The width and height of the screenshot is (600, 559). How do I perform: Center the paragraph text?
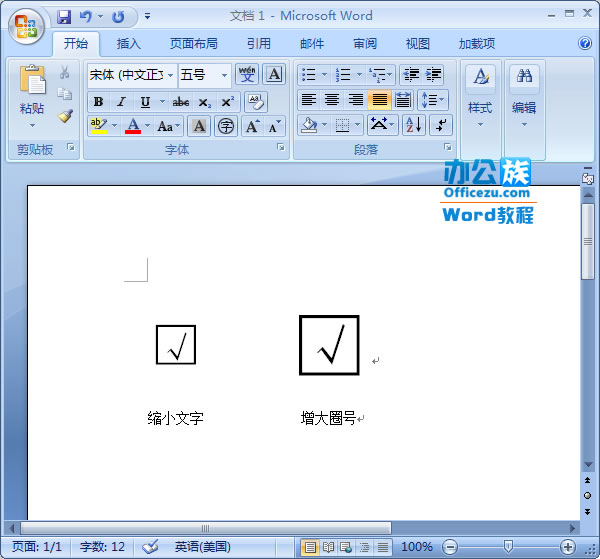(332, 100)
